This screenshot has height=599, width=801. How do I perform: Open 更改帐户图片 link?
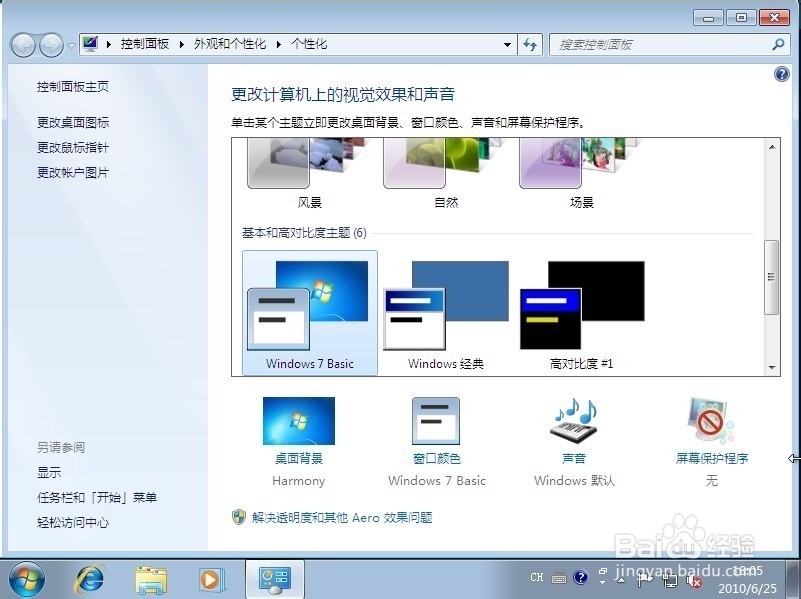tap(73, 173)
